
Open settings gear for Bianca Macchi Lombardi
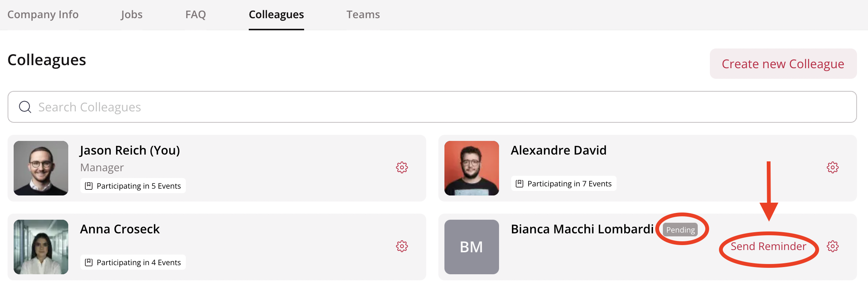832,246
